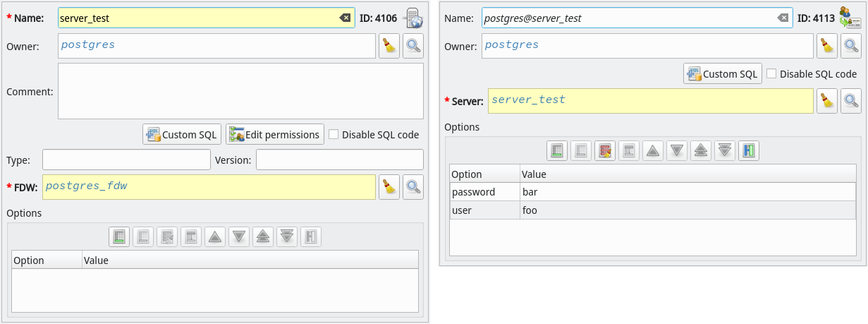The width and height of the screenshot is (868, 324).
Task: Clear the server_test name field text
Action: pos(346,18)
